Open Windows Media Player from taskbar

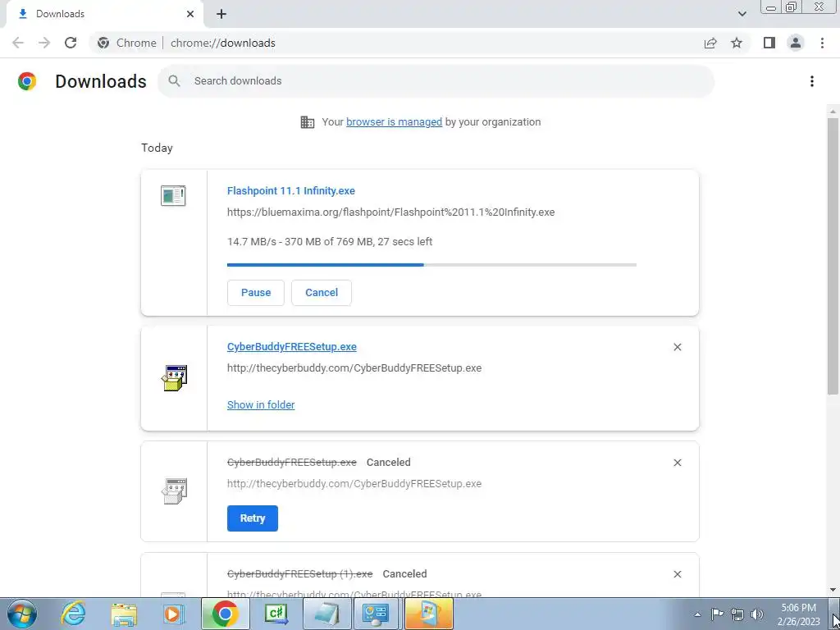coord(174,614)
